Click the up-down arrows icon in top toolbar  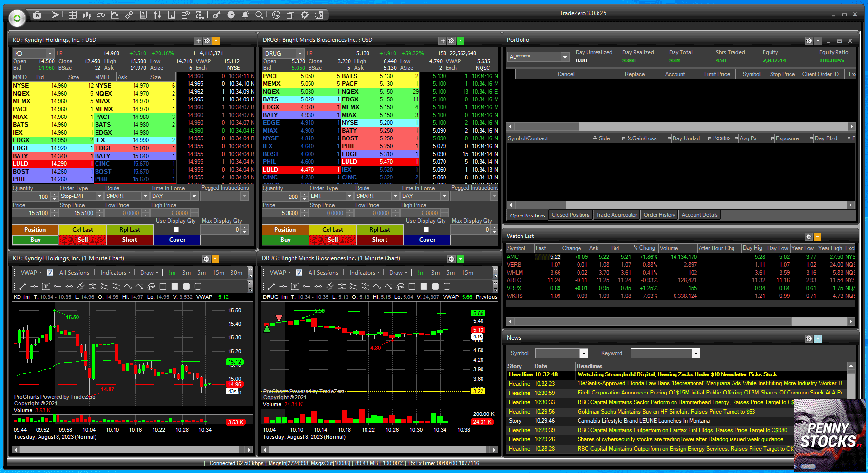point(157,15)
